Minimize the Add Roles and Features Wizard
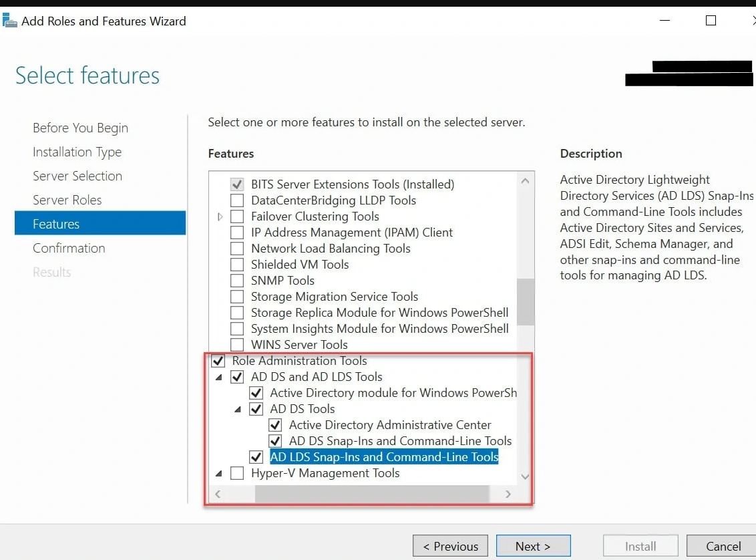 [665, 20]
